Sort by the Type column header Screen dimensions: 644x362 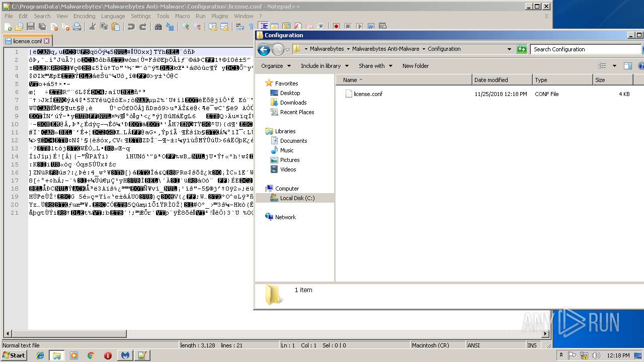pos(562,80)
